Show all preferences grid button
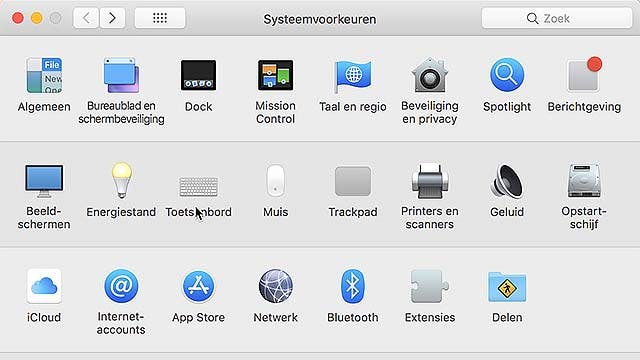 pos(160,18)
